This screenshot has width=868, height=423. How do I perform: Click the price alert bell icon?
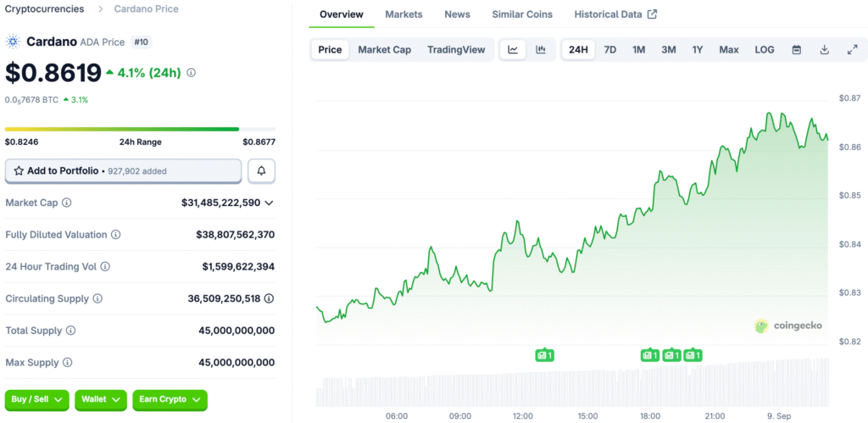(261, 171)
